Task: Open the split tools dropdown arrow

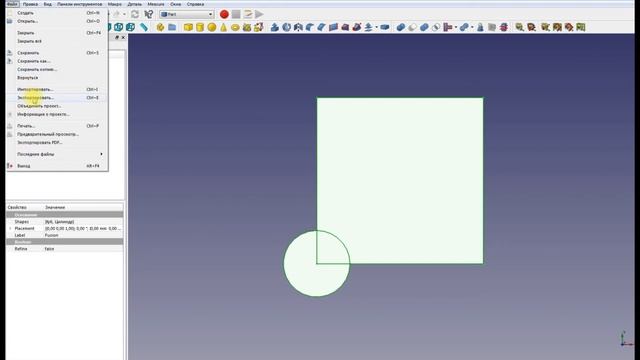Action: tap(472, 27)
